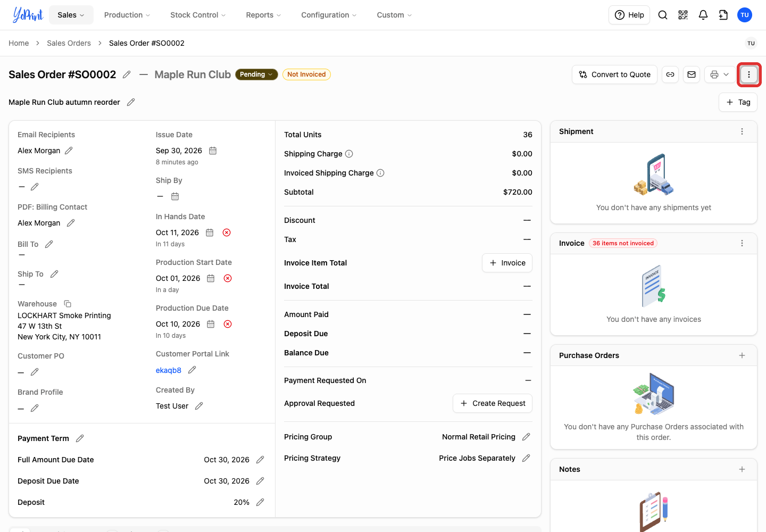The height and width of the screenshot is (532, 766).
Task: Edit the Pricing Group value
Action: click(x=526, y=437)
